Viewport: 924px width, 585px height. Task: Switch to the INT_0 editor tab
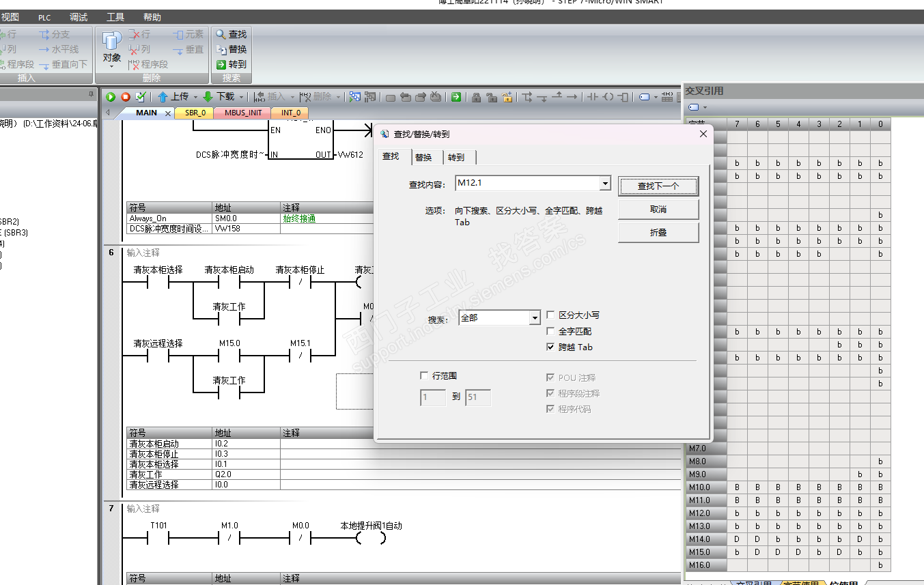290,113
